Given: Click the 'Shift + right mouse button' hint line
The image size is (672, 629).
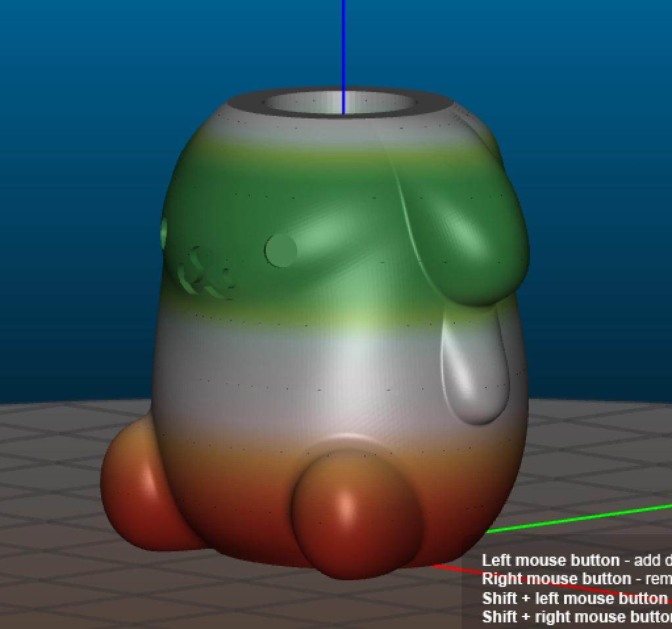Looking at the screenshot, I should pos(577,616).
